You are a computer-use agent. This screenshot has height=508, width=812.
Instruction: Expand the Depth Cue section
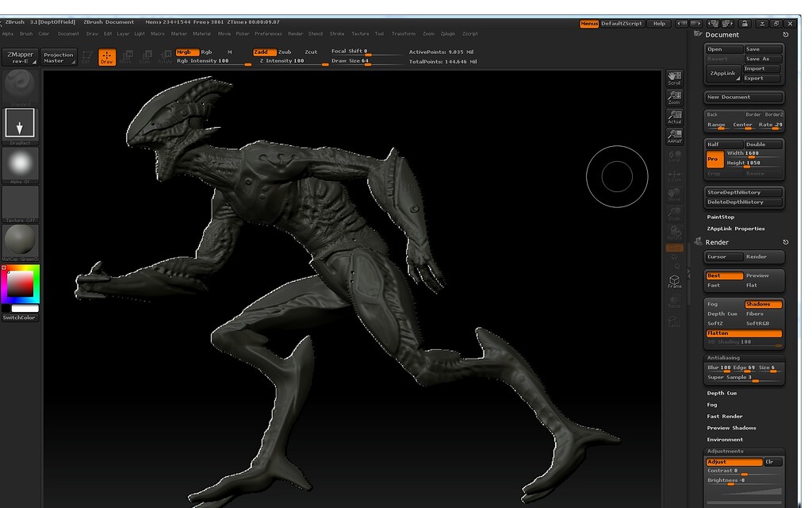point(723,393)
